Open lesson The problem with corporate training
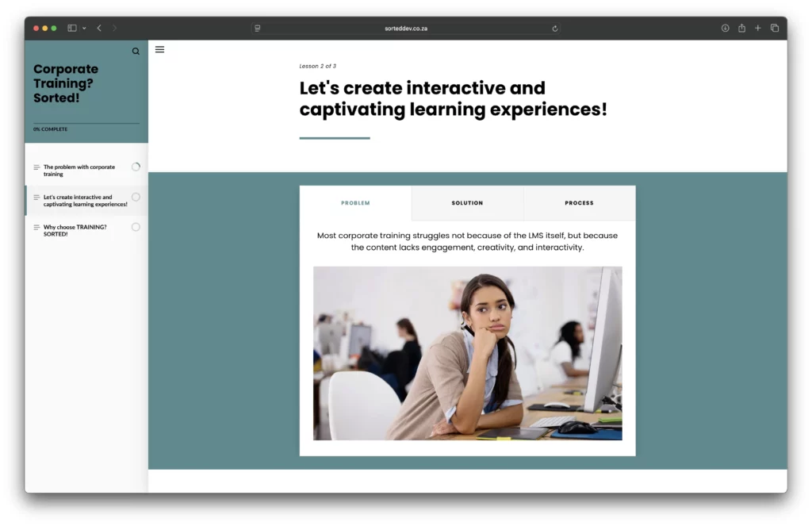 coord(79,171)
